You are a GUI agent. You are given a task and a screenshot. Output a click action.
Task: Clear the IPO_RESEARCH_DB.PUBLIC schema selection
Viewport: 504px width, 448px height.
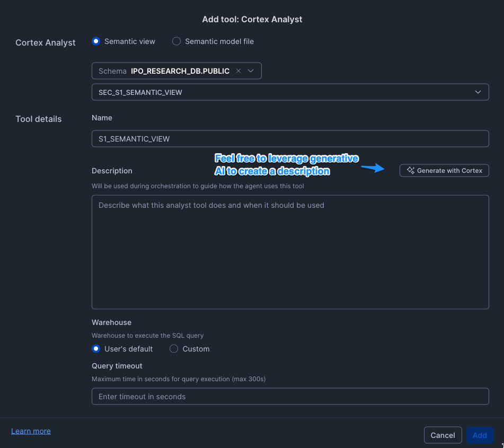coord(238,71)
